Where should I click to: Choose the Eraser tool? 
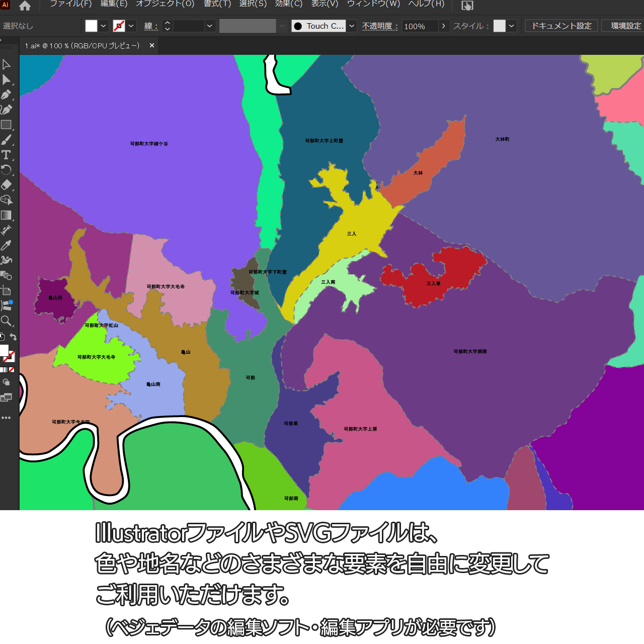click(6, 185)
